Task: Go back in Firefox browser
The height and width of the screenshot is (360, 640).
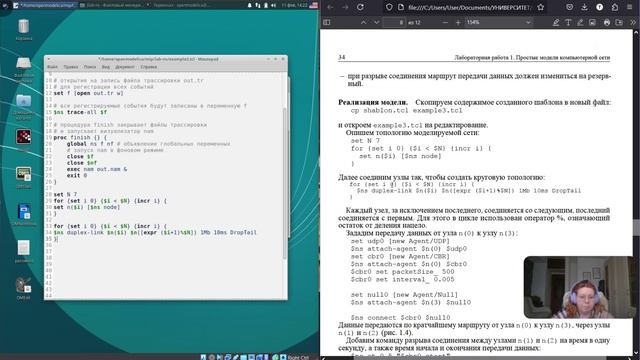Action: pyautogui.click(x=330, y=7)
